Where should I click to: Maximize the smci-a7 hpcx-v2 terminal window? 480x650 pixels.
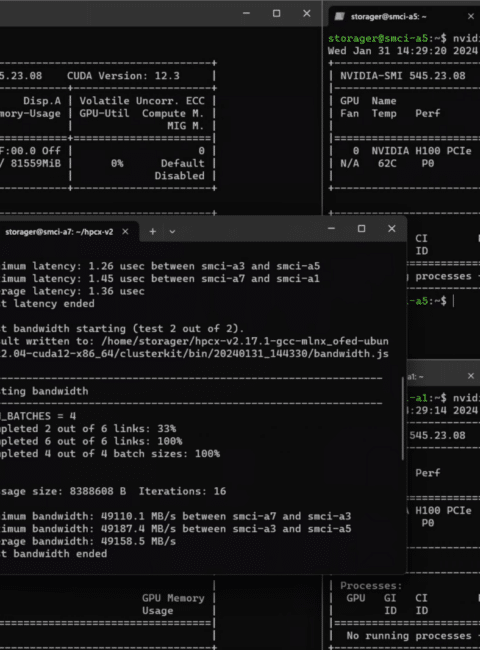361,228
